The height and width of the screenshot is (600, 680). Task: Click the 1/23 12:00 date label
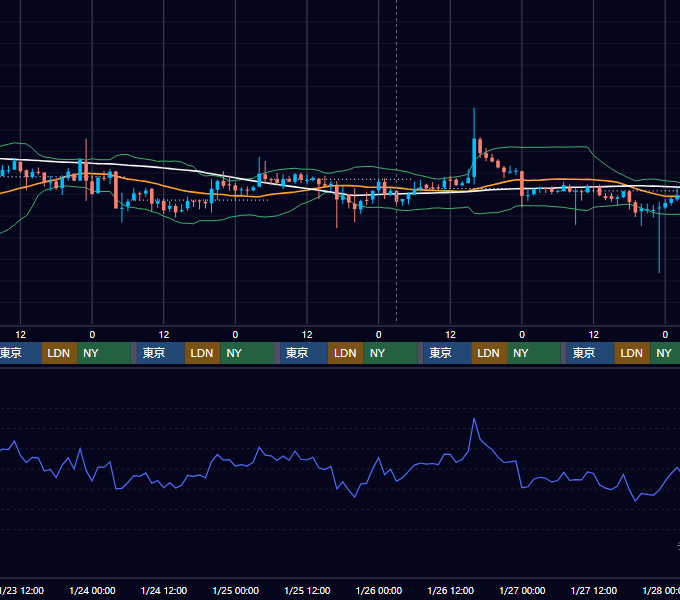click(22, 590)
